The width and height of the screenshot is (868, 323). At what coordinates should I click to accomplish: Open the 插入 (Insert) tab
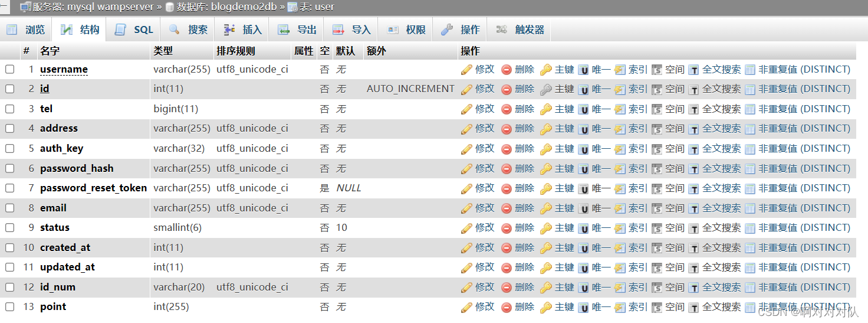pyautogui.click(x=242, y=30)
